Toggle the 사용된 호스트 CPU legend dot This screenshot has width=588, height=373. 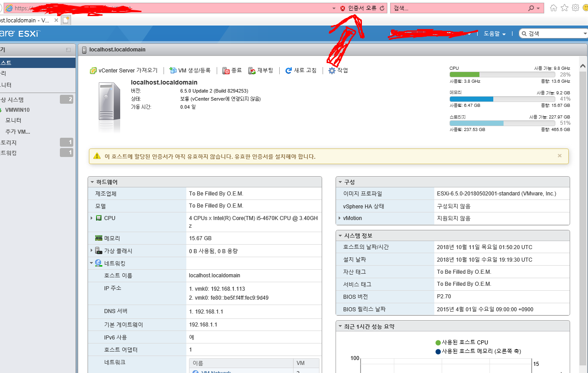438,343
